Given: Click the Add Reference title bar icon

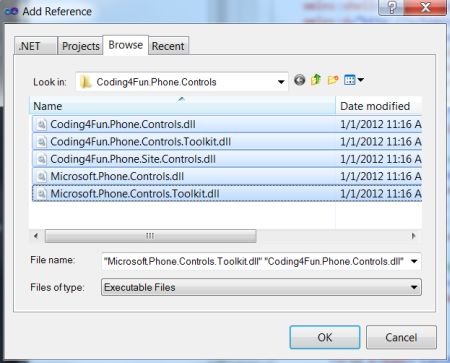Looking at the screenshot, I should click(11, 11).
